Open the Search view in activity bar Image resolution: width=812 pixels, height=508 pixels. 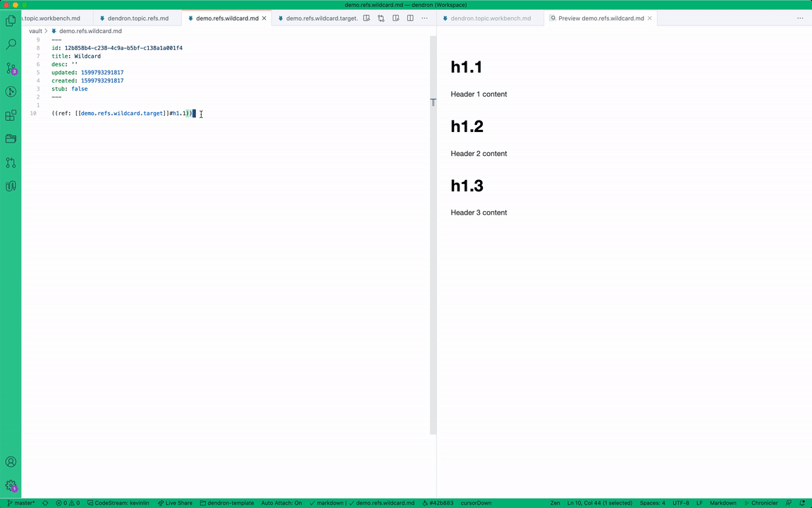tap(11, 44)
